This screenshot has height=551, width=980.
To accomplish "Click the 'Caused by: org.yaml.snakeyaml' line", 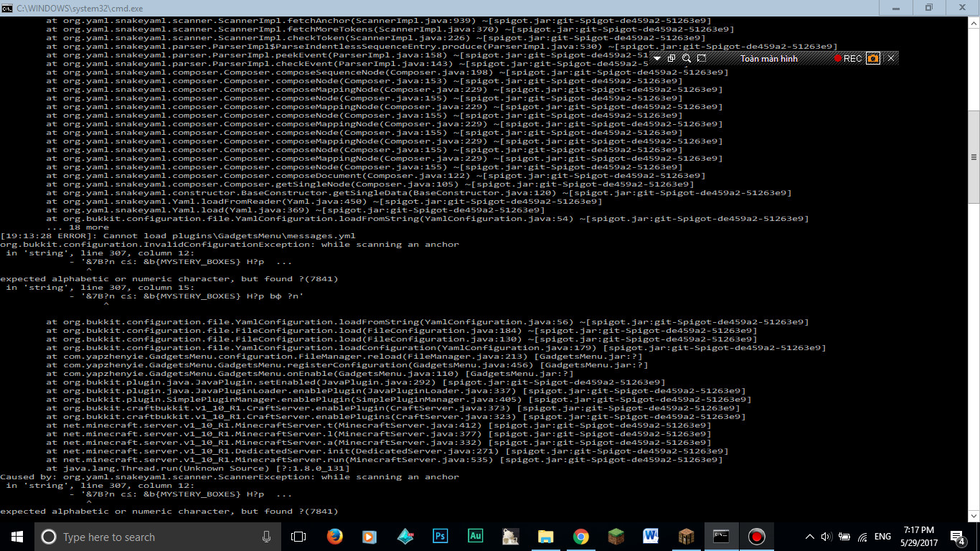I will pyautogui.click(x=230, y=476).
